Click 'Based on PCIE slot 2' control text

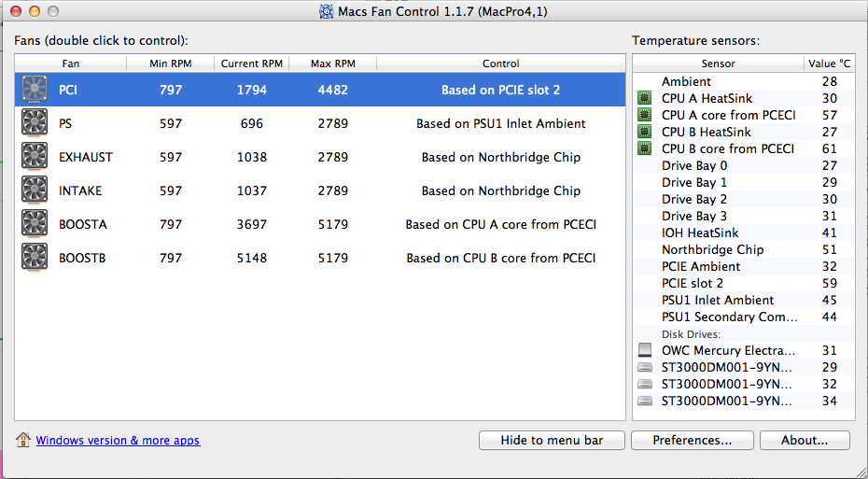[x=500, y=90]
